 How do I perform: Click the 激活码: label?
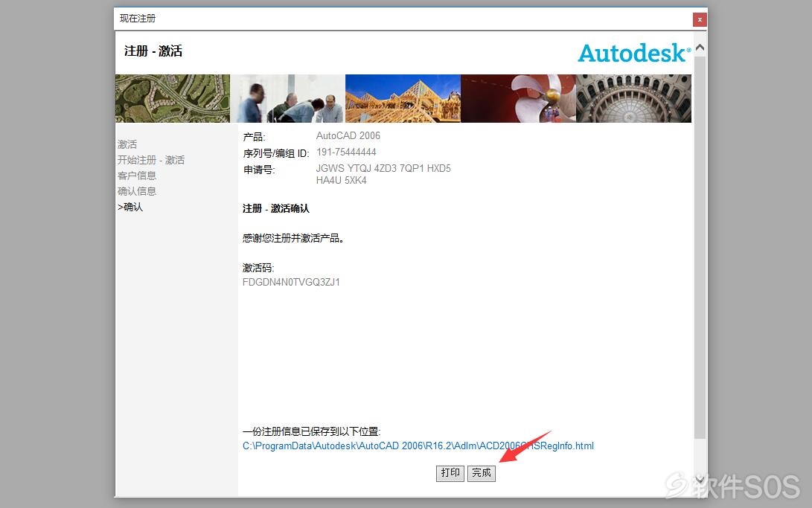258,268
